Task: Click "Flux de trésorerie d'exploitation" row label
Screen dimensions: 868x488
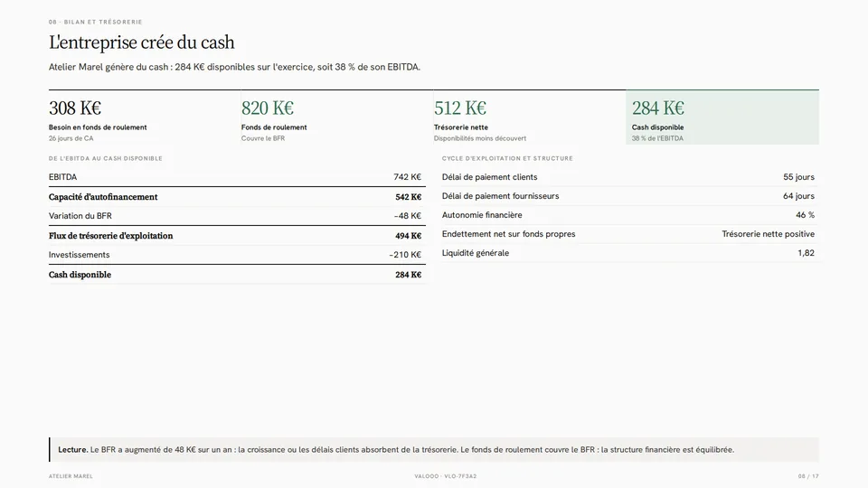Action: (x=110, y=236)
